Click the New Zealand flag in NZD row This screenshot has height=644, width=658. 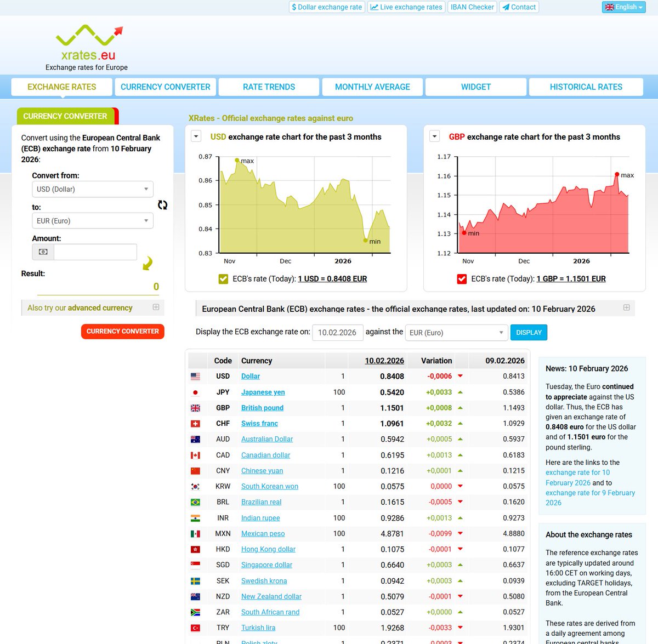click(195, 596)
